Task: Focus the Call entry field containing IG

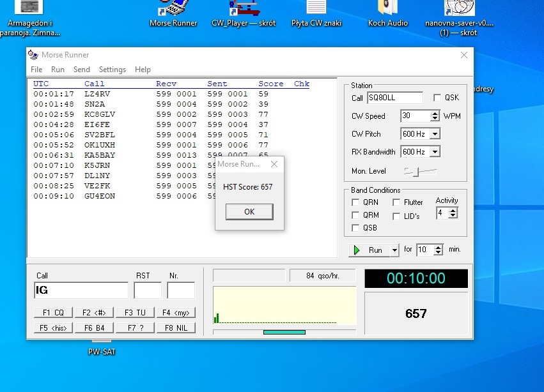Action: [81, 290]
